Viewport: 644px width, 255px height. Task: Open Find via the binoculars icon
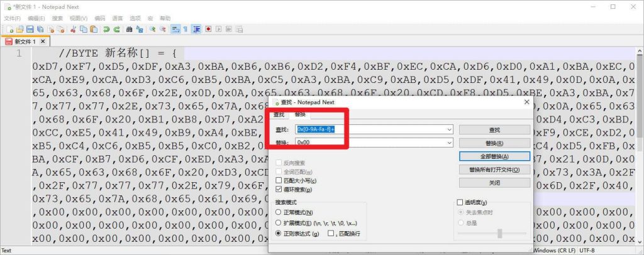pos(130,29)
